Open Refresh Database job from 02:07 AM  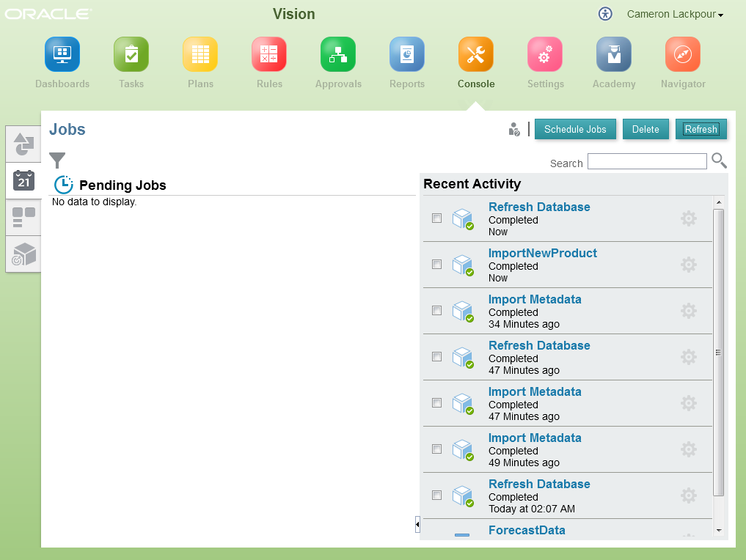pos(539,484)
